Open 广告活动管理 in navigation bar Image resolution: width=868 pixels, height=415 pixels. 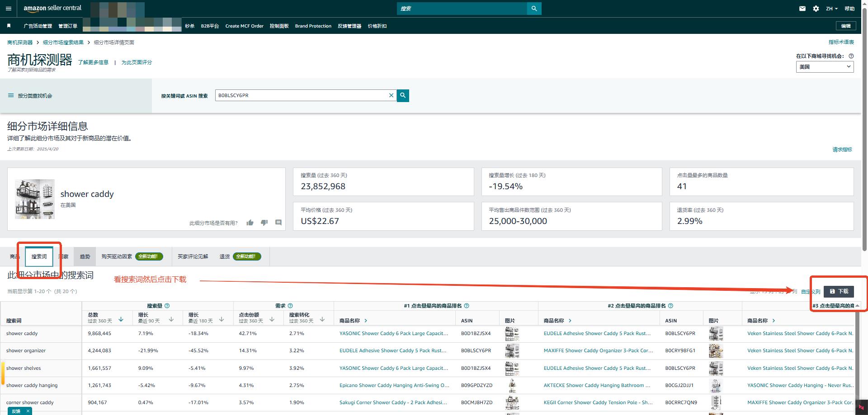pyautogui.click(x=38, y=26)
